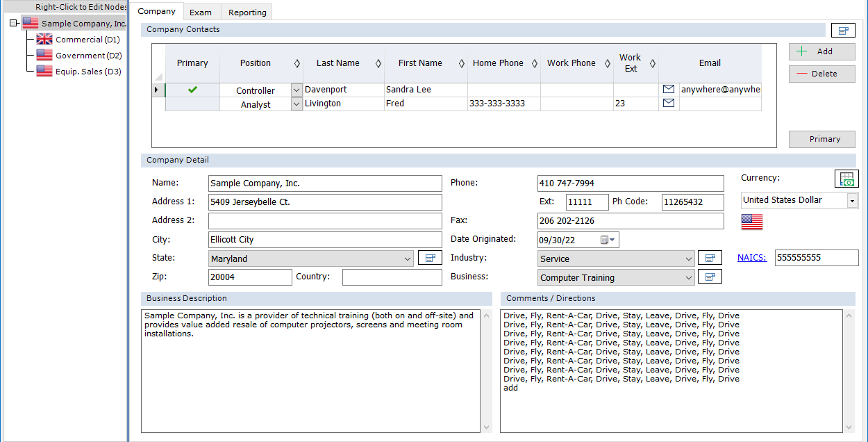Open the Business edit icon beside Computer Training
This screenshot has height=442, width=868.
pyautogui.click(x=710, y=276)
